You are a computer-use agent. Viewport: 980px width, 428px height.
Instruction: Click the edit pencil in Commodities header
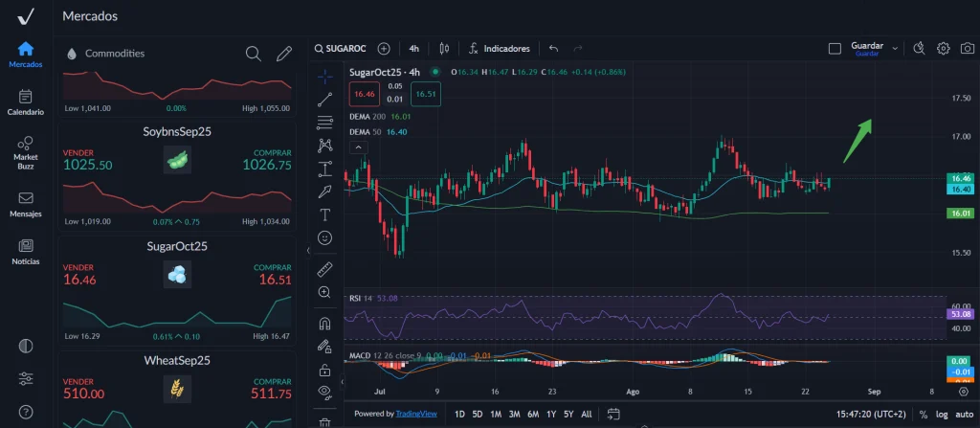pyautogui.click(x=283, y=54)
